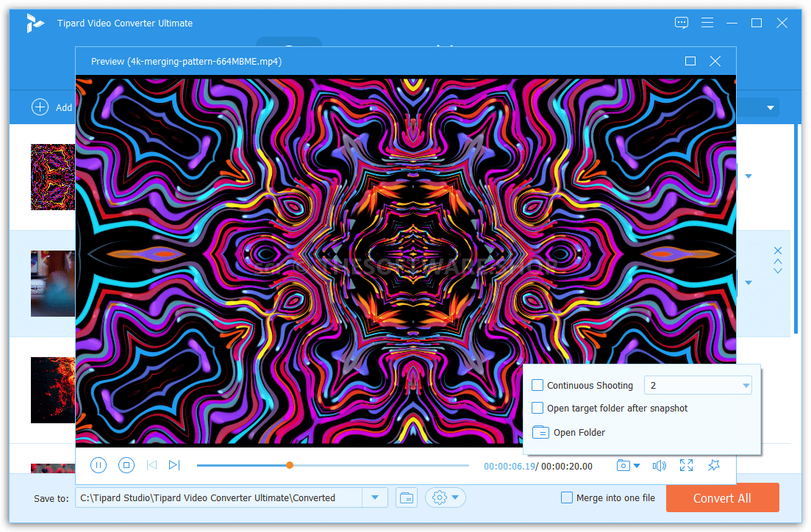Pin the preview window on top
Screen dimensions: 811x532
(x=713, y=465)
